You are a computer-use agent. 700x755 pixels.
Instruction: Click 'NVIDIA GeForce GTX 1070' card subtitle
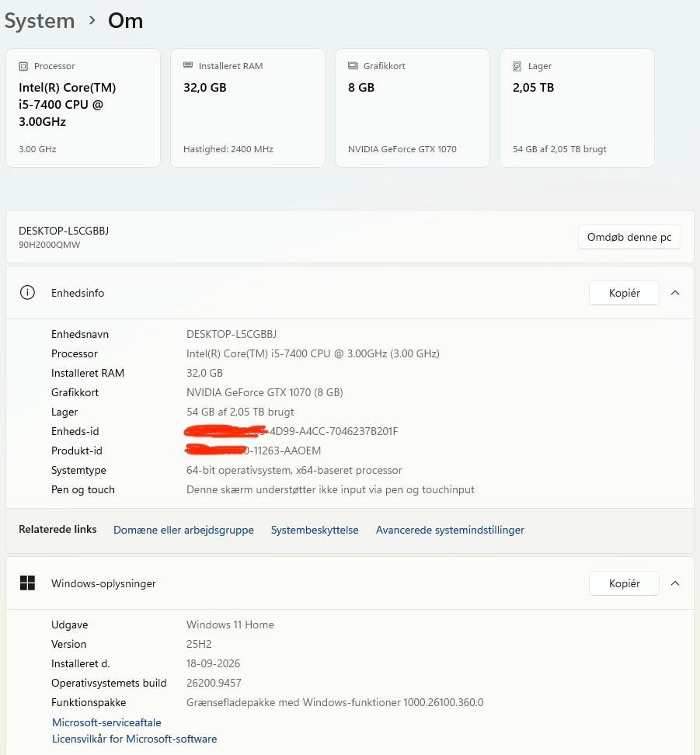tap(402, 149)
